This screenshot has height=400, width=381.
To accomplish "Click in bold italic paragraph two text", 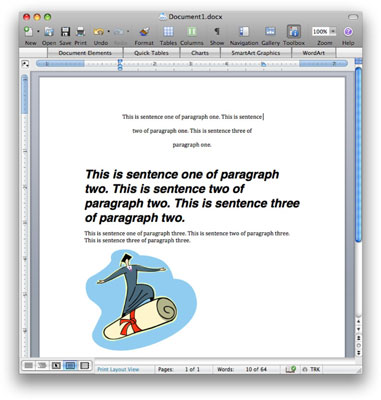I will [x=192, y=196].
